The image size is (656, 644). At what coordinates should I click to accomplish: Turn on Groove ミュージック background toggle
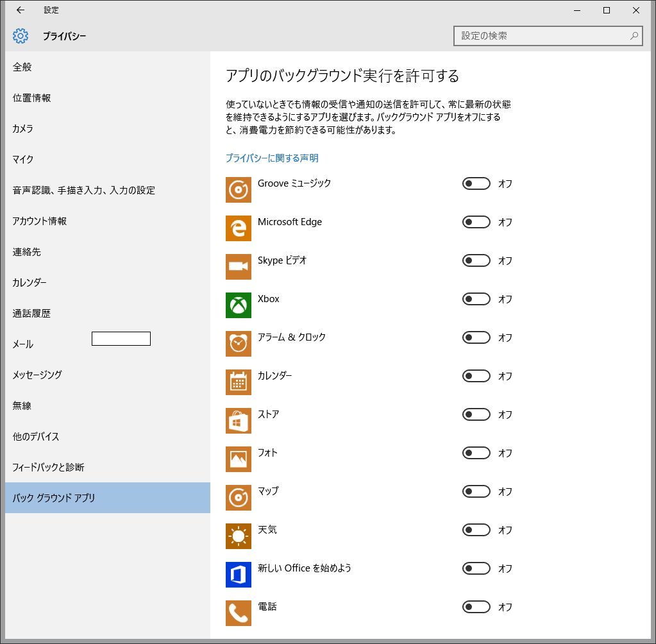[x=476, y=183]
